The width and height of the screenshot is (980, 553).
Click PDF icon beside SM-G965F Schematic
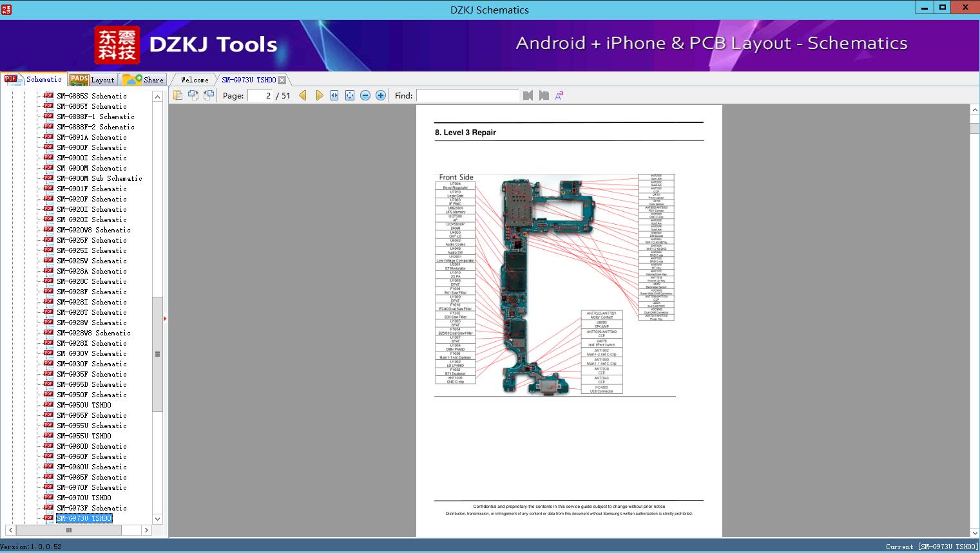point(48,476)
